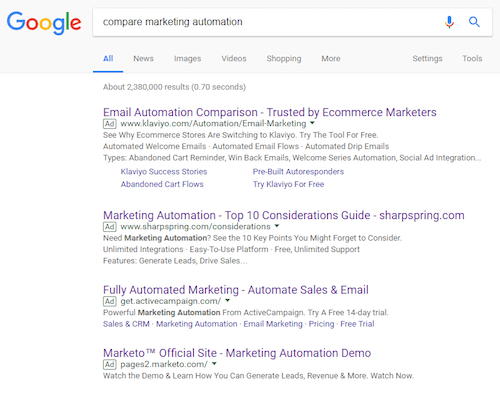Image resolution: width=500 pixels, height=393 pixels.
Task: Click get.activecampaign.com/ URL text
Action: pos(171,301)
